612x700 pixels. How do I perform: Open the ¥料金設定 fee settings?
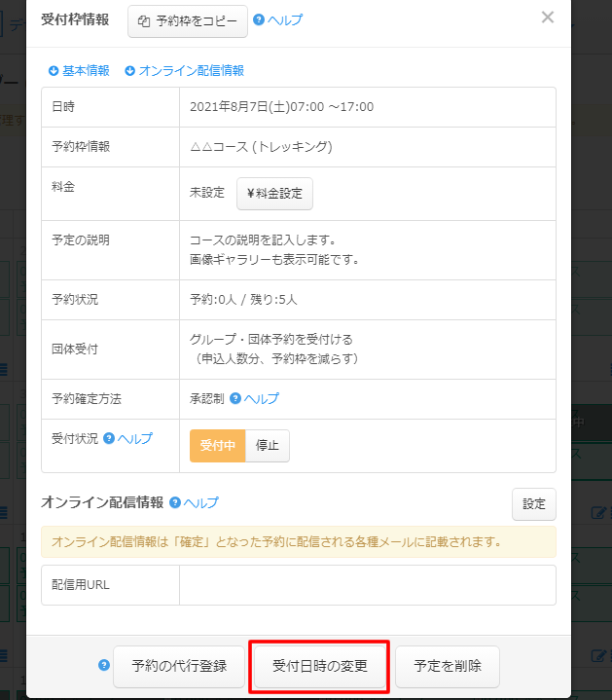point(274,193)
